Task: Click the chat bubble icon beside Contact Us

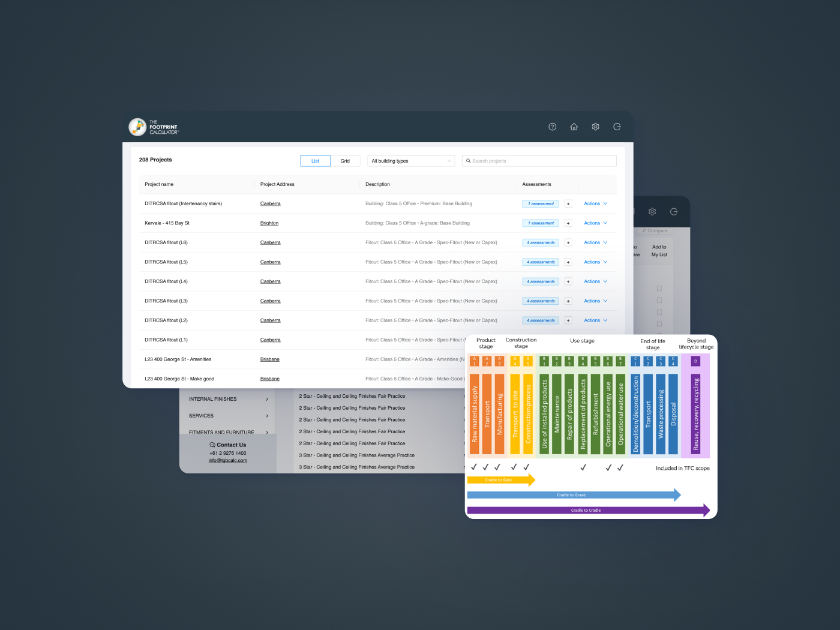Action: (212, 445)
